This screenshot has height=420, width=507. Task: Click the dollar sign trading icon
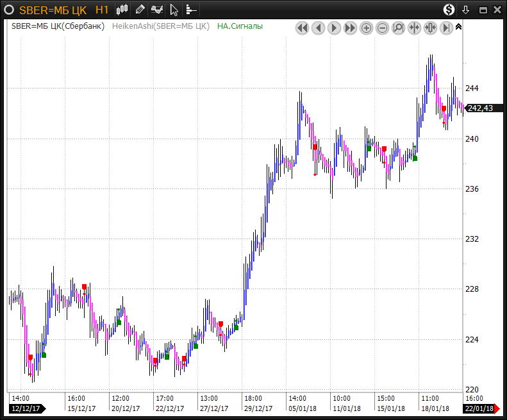(x=449, y=10)
